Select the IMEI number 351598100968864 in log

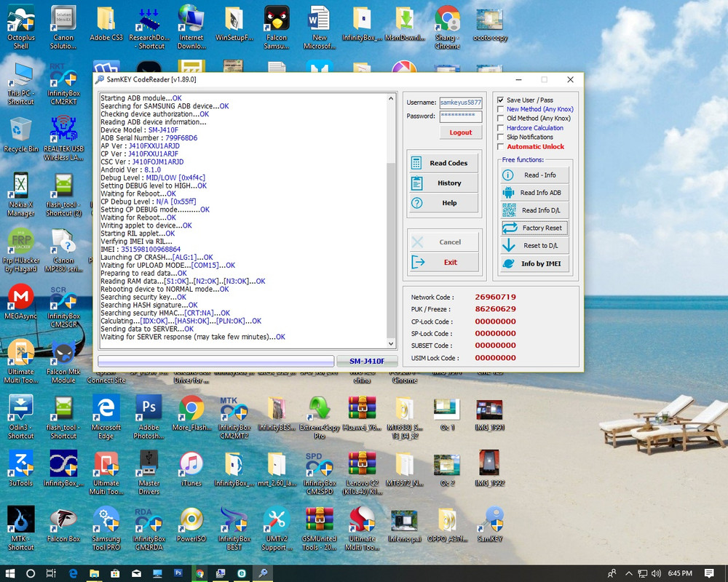point(151,250)
